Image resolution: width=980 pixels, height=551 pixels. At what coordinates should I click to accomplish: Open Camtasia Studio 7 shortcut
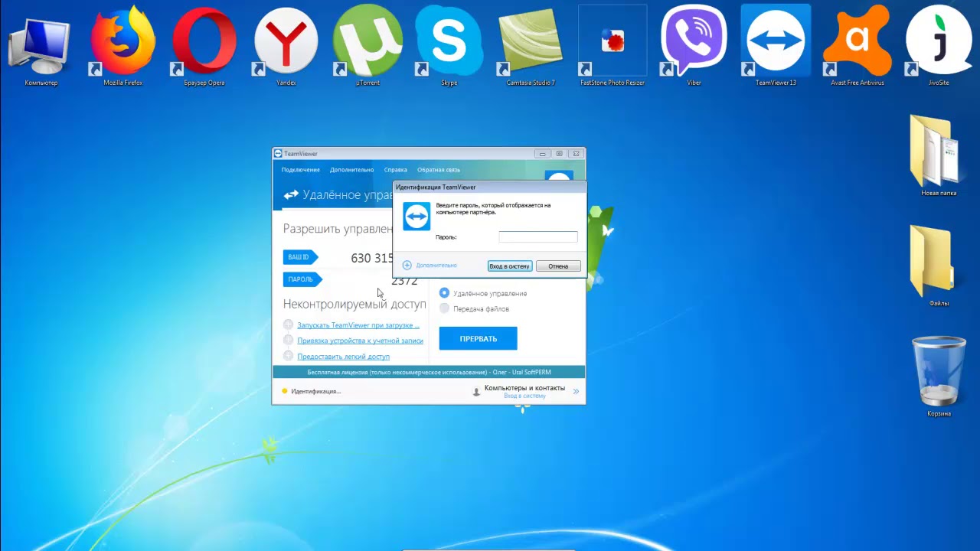pos(531,48)
